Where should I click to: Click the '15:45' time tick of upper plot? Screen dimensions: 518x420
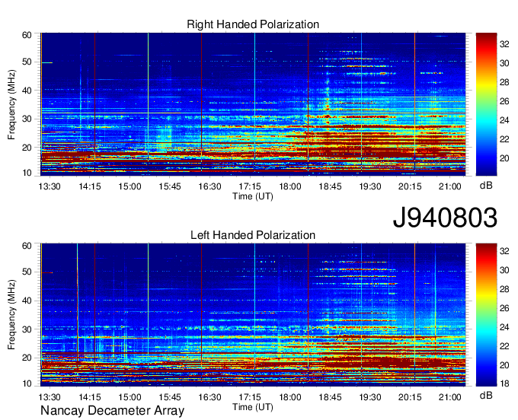click(x=170, y=186)
